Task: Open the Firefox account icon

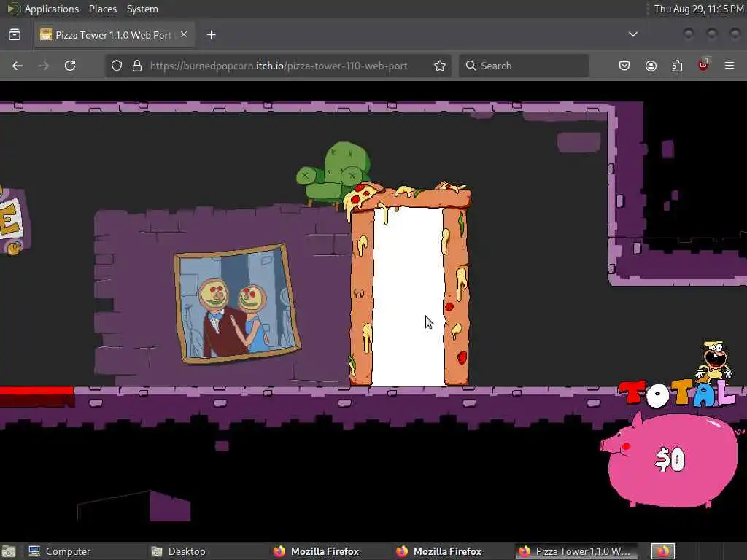Action: [651, 66]
